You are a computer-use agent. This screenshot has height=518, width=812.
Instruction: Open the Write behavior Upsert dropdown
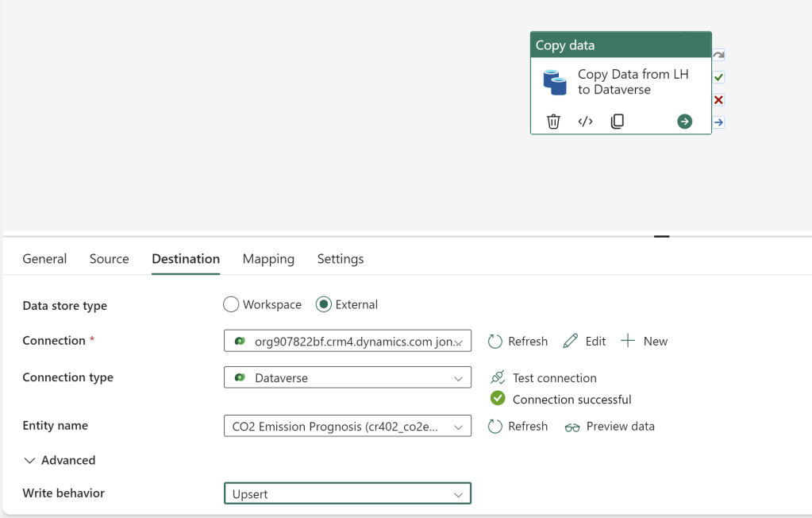[x=348, y=494]
